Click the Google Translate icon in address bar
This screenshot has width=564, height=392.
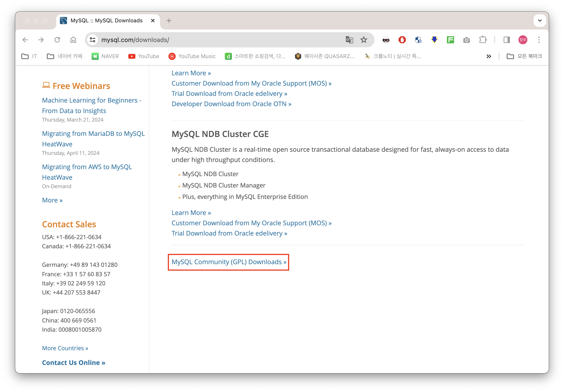point(349,40)
